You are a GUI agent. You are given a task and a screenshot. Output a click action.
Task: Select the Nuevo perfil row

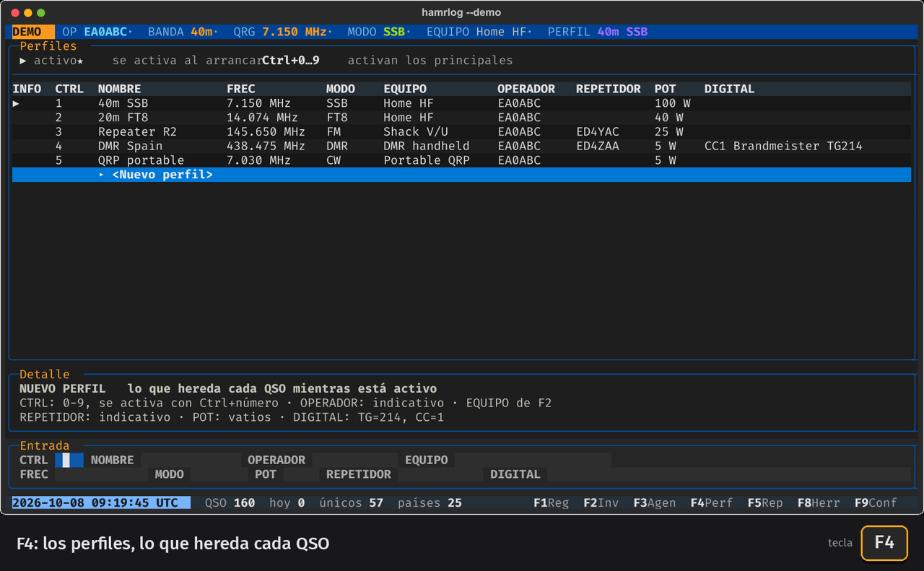pos(461,175)
